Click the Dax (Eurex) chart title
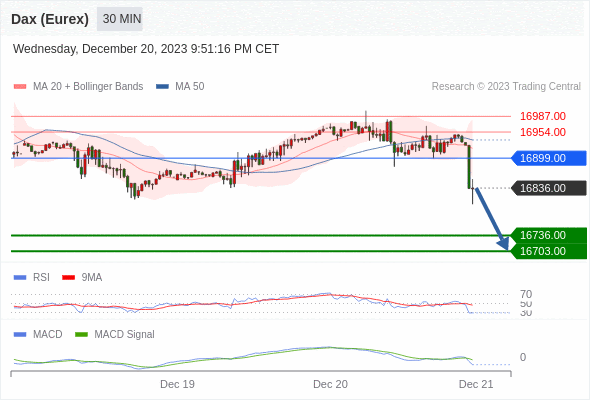This screenshot has width=590, height=400. [x=50, y=19]
